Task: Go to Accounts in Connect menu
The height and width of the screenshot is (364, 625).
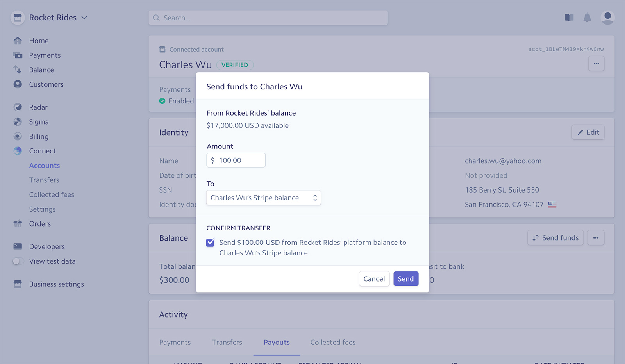Action: (x=45, y=166)
